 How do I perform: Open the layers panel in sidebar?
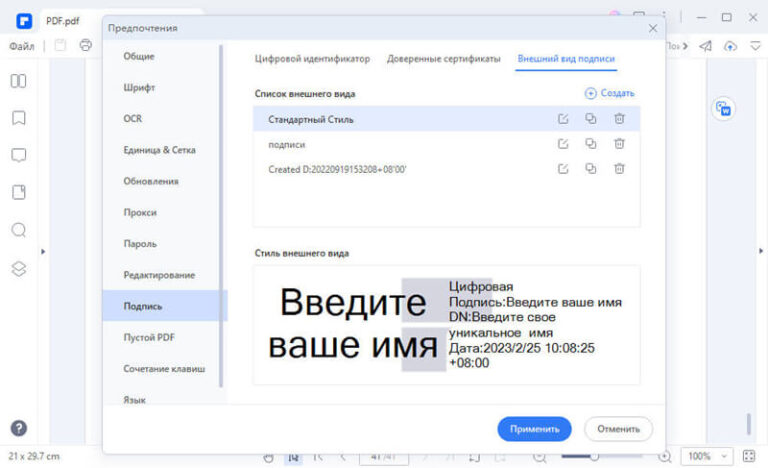coord(18,268)
